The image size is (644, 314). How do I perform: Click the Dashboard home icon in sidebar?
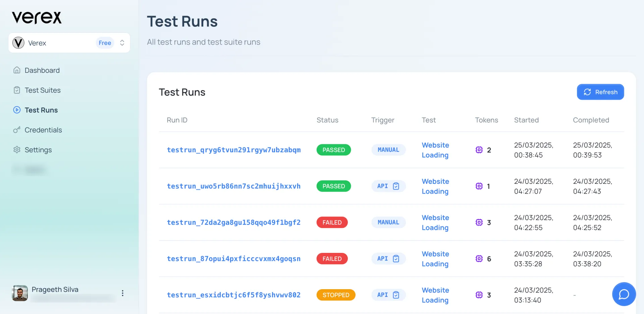pyautogui.click(x=17, y=70)
